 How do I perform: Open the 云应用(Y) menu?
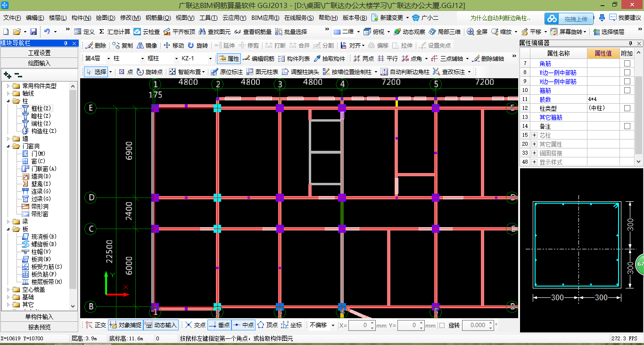(x=234, y=18)
